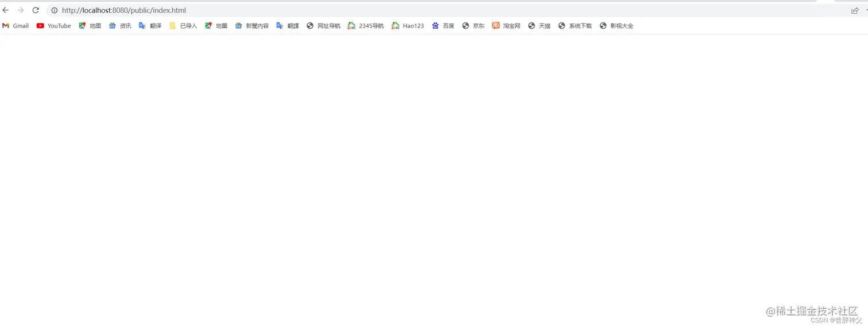Open the 京东 bookmark
Image resolution: width=868 pixels, height=327 pixels.
pos(473,26)
